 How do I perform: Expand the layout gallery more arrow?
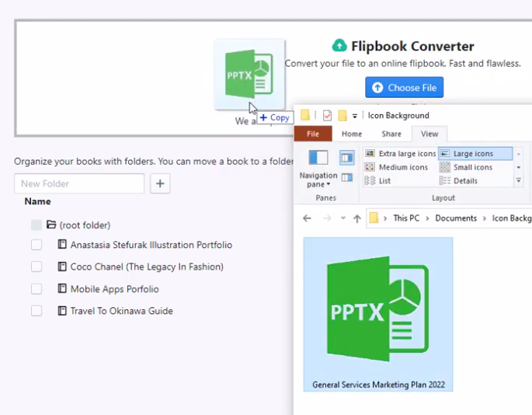[519, 180]
